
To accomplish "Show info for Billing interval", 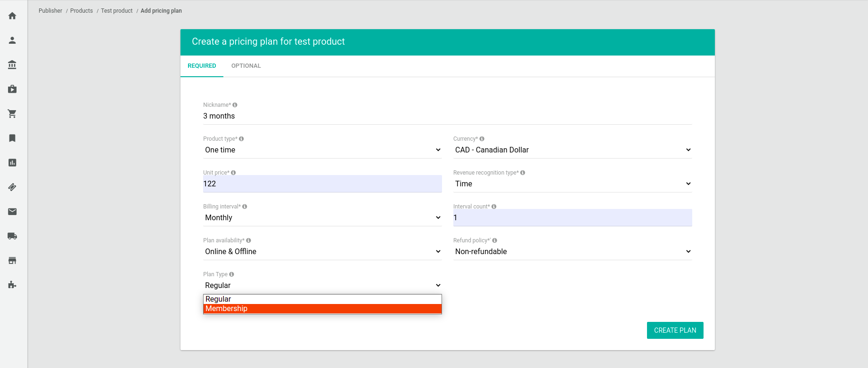I will click(245, 207).
